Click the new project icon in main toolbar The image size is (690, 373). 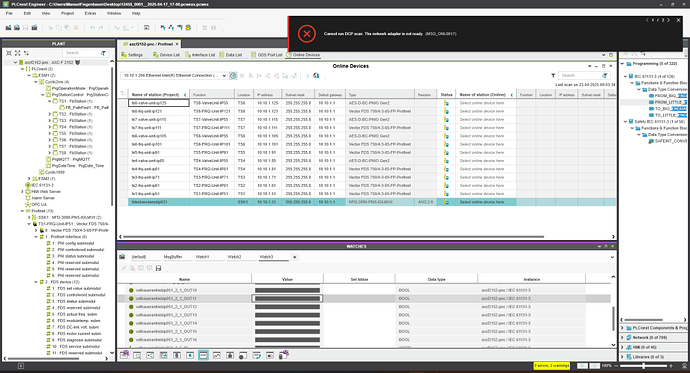click(8, 27)
